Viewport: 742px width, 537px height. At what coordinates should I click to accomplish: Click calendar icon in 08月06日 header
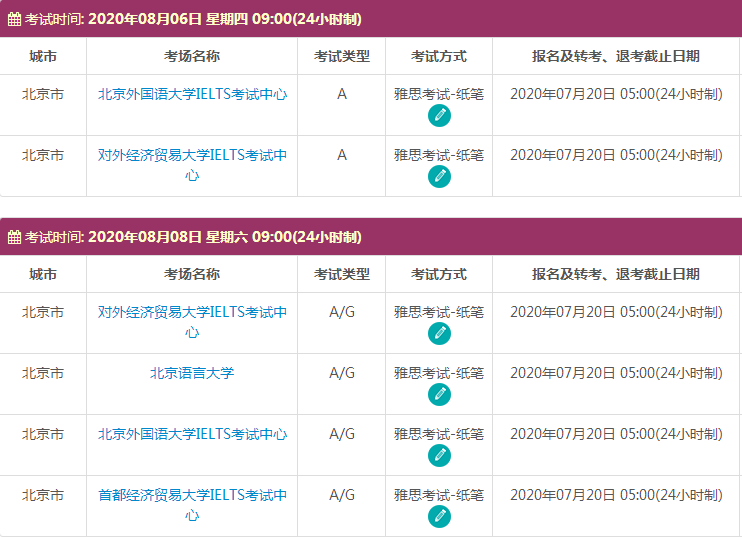point(14,19)
